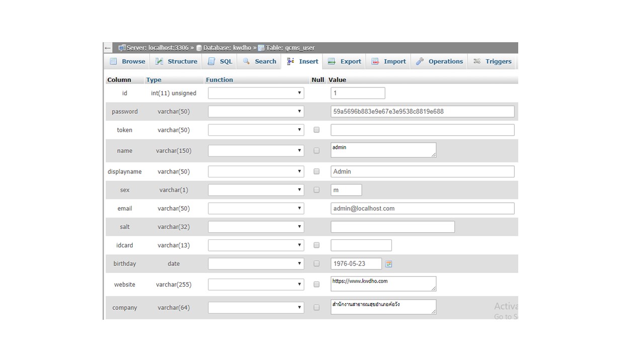Screen dimensions: 644x362
Task: Click the sex value field
Action: 346,190
